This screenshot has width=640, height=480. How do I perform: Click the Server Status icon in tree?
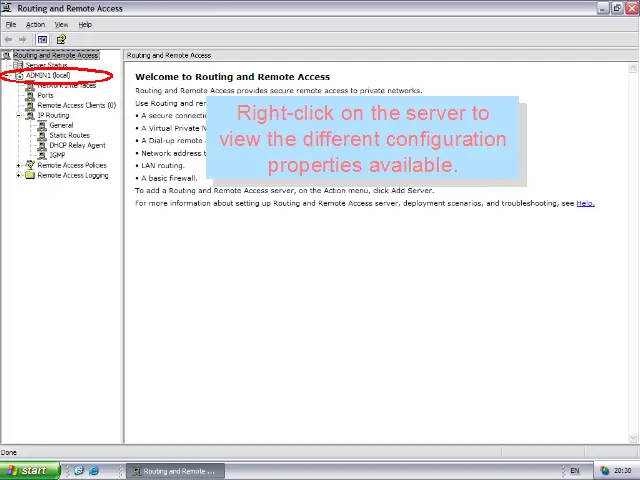tap(18, 65)
